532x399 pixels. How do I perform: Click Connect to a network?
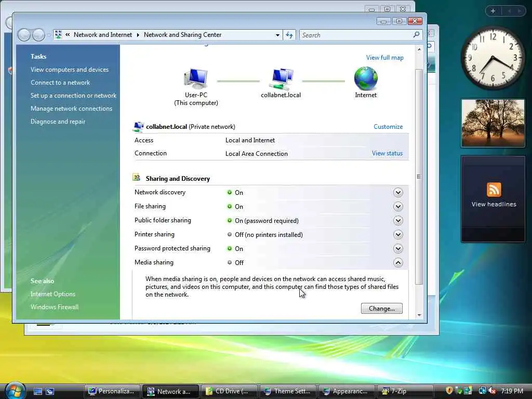60,83
